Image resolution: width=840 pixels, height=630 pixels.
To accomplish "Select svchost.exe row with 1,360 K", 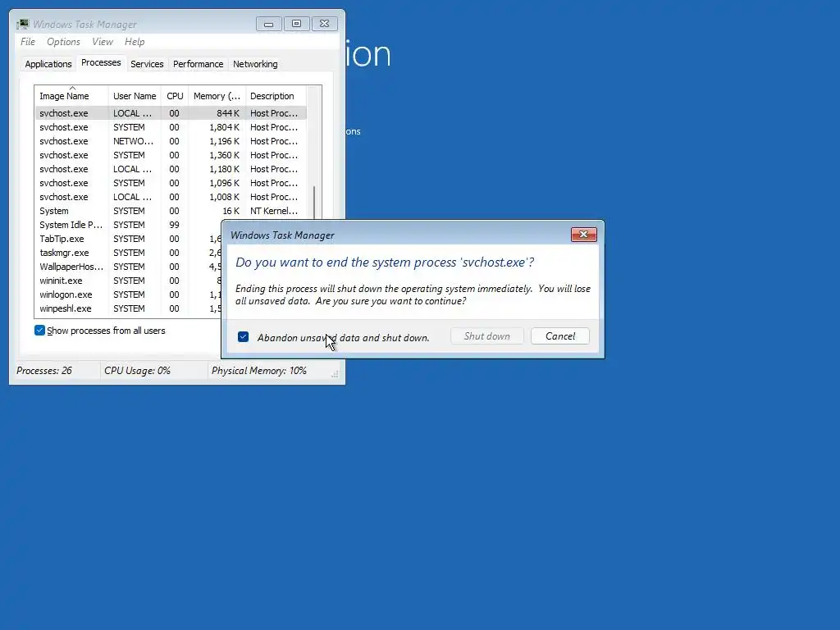I will coord(171,155).
